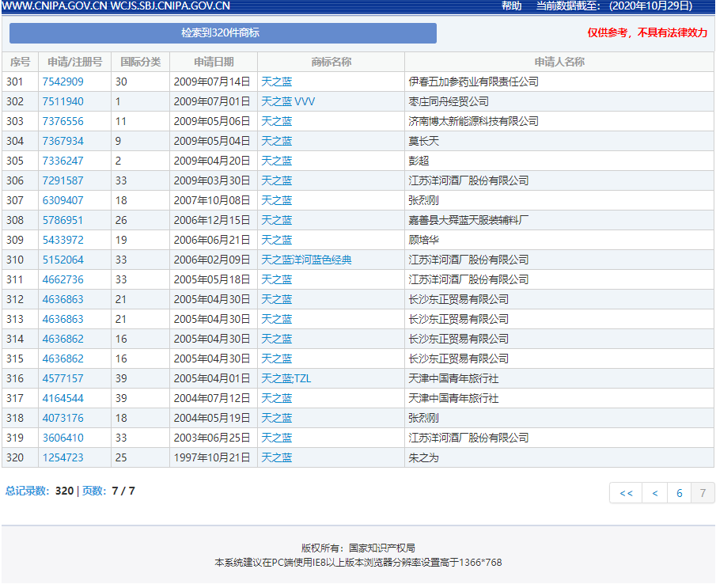Open registration number 4577157

pos(63,378)
